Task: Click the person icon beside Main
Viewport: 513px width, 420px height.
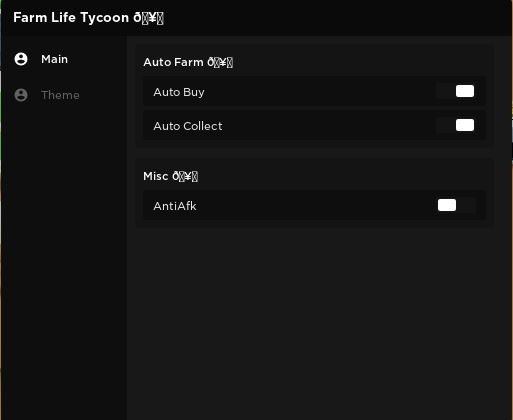Action: point(21,59)
